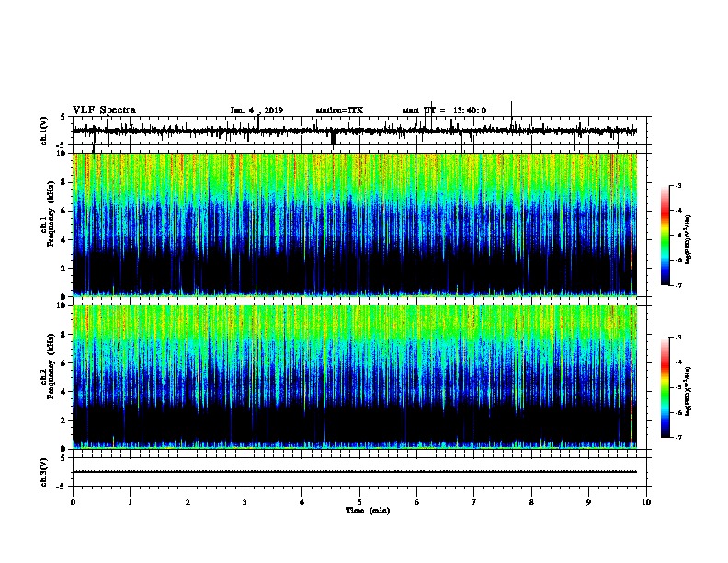Click the ch.2 color scale bar
Image resolution: width=728 pixels, height=563 pixels.
point(665,387)
